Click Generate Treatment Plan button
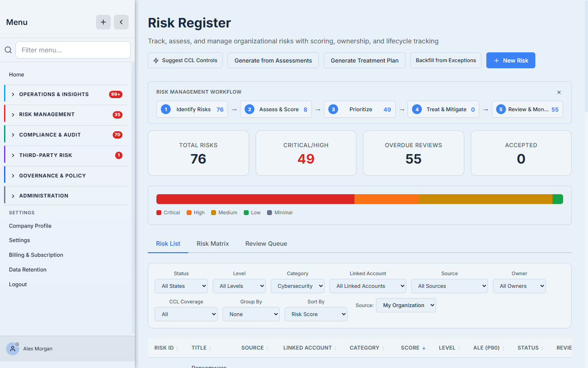 click(365, 61)
